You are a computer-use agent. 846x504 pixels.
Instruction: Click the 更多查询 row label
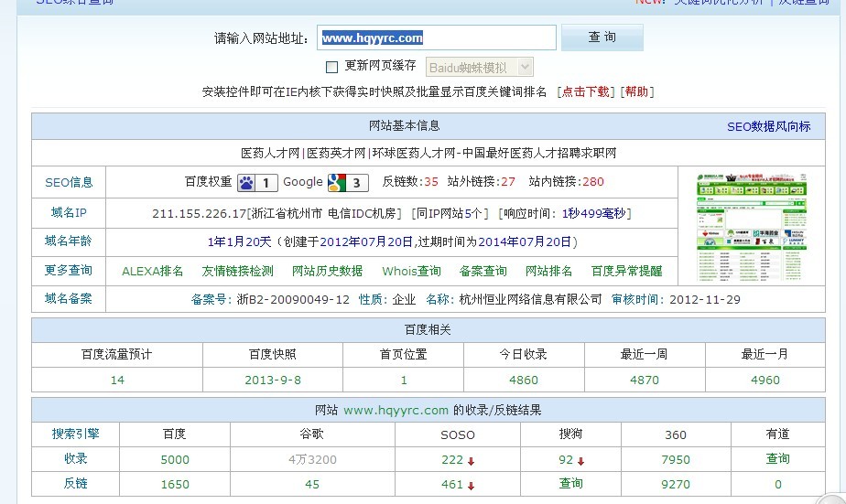(69, 271)
